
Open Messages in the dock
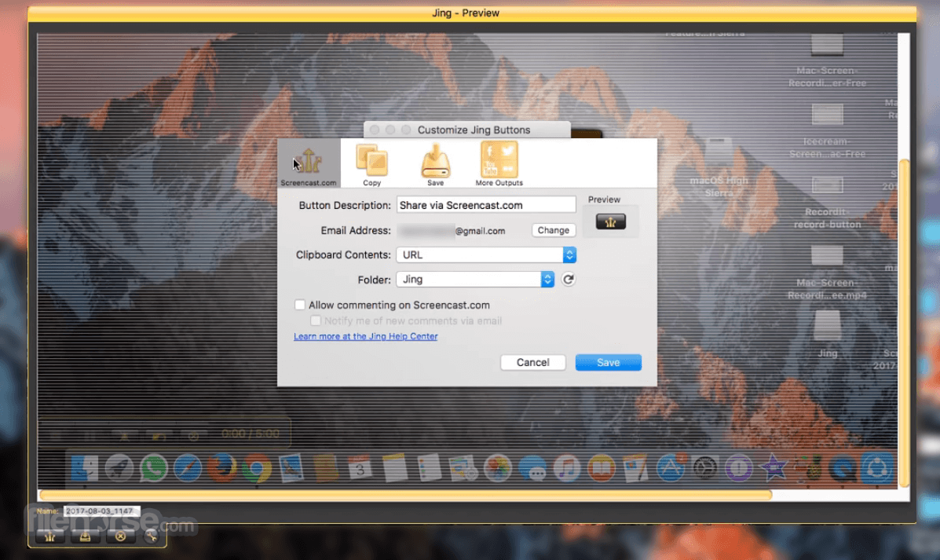coord(532,468)
